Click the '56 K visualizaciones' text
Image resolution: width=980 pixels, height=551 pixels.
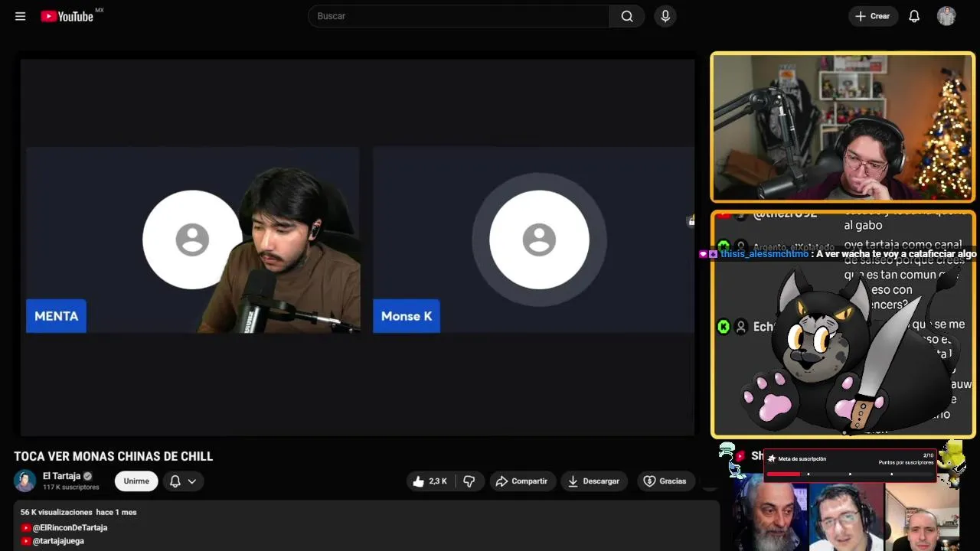tap(57, 512)
